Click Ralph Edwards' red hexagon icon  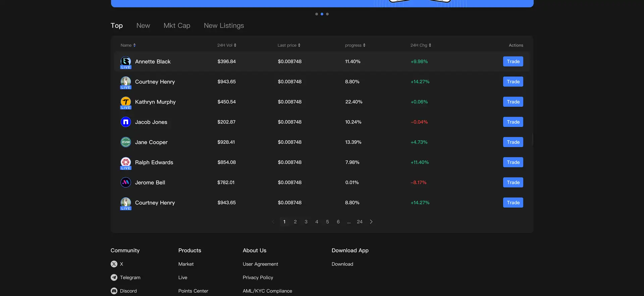click(x=126, y=162)
